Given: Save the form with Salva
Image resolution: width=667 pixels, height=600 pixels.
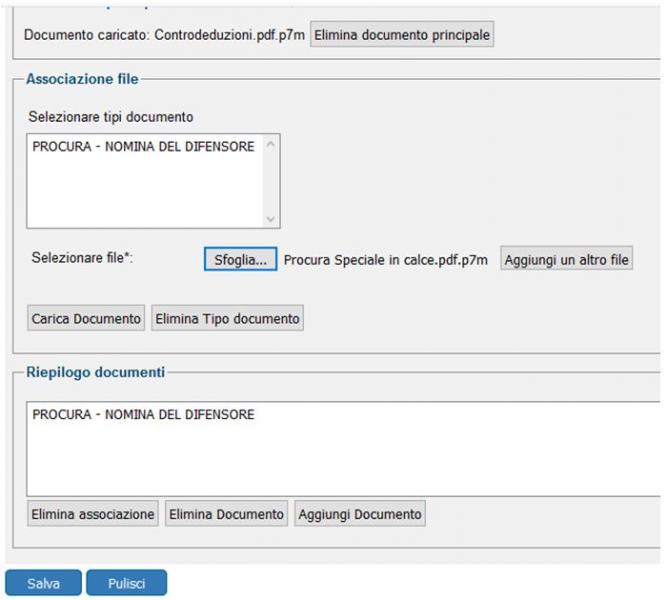Looking at the screenshot, I should point(43,583).
